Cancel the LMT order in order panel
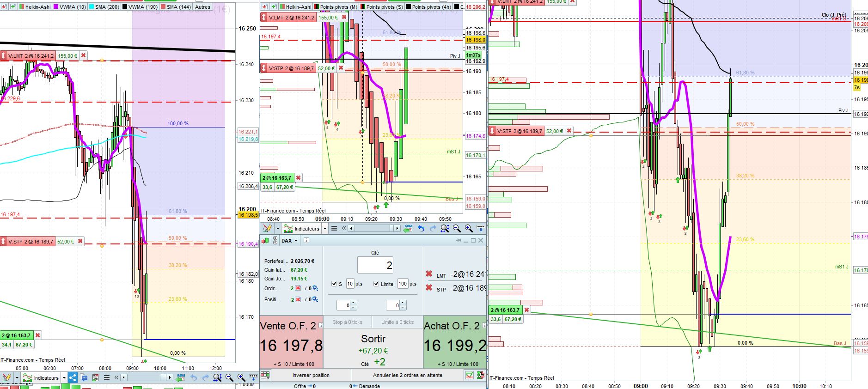Image resolution: width=868 pixels, height=389 pixels. [x=429, y=274]
